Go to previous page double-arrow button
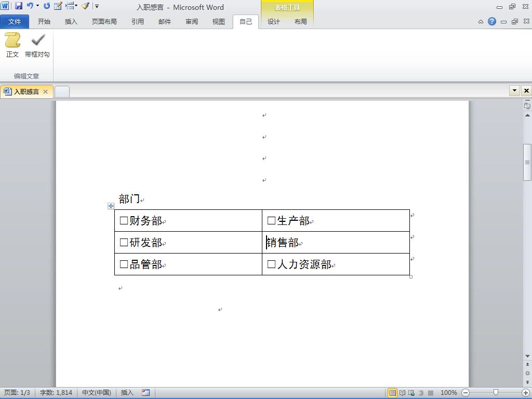Screen dimensions: 532x399 click(x=527, y=364)
